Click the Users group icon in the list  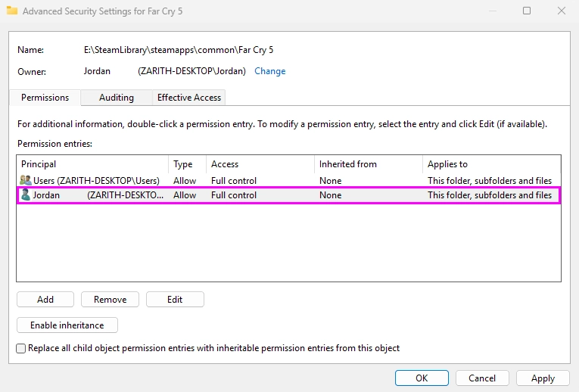[x=26, y=180]
